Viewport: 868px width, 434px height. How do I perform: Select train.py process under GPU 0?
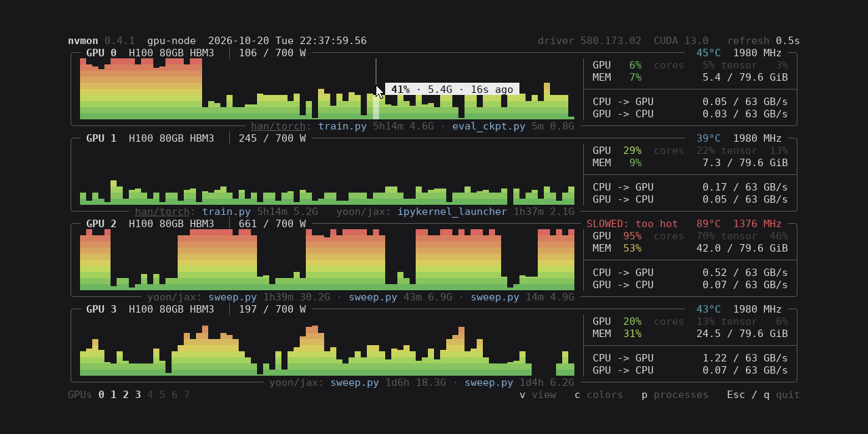[x=342, y=126]
